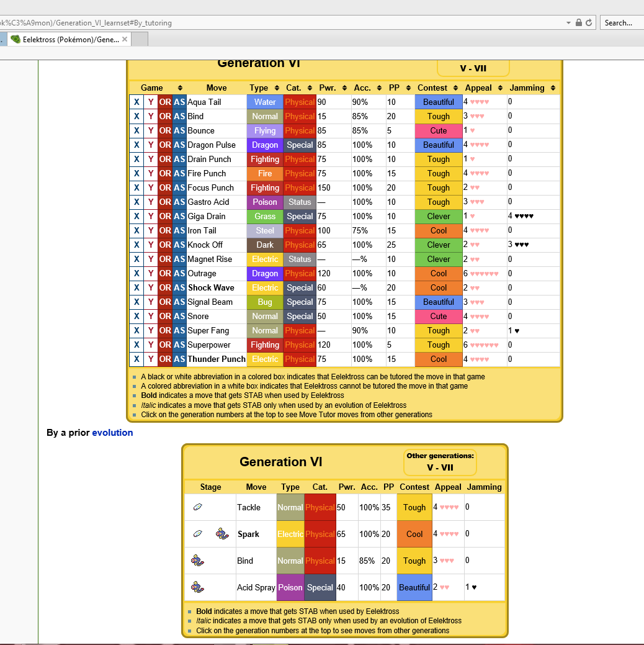
Task: Click the X game box in Aqua Tail row
Action: click(x=136, y=102)
